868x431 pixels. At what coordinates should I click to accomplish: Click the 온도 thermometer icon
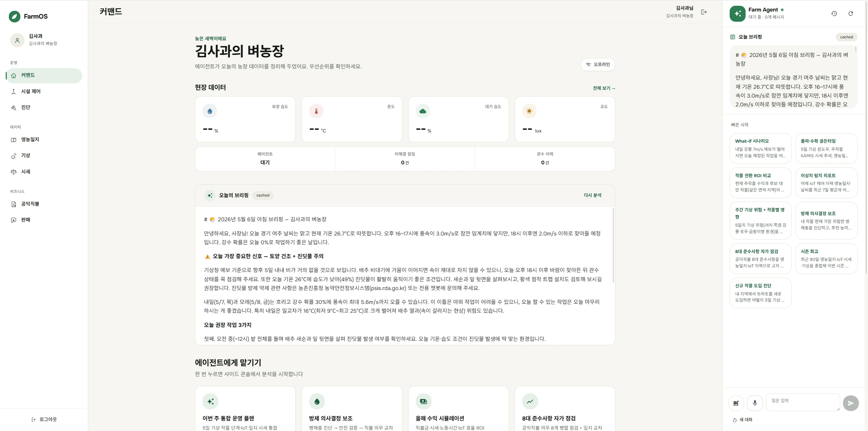click(316, 111)
